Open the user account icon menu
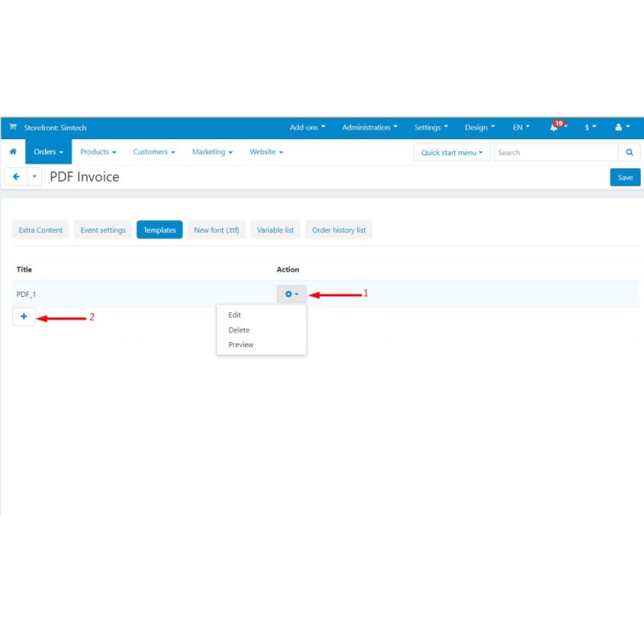Screen dimensions: 644x644 (x=620, y=127)
